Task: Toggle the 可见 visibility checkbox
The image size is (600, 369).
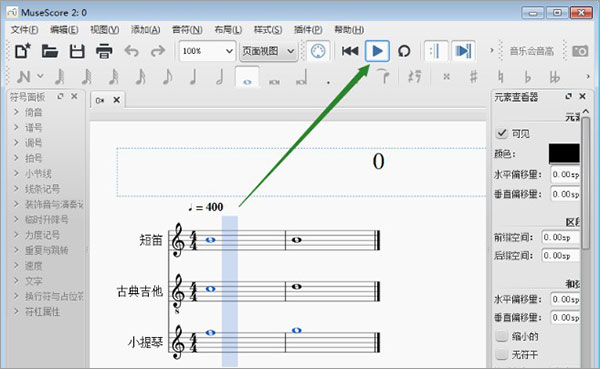Action: tap(502, 133)
